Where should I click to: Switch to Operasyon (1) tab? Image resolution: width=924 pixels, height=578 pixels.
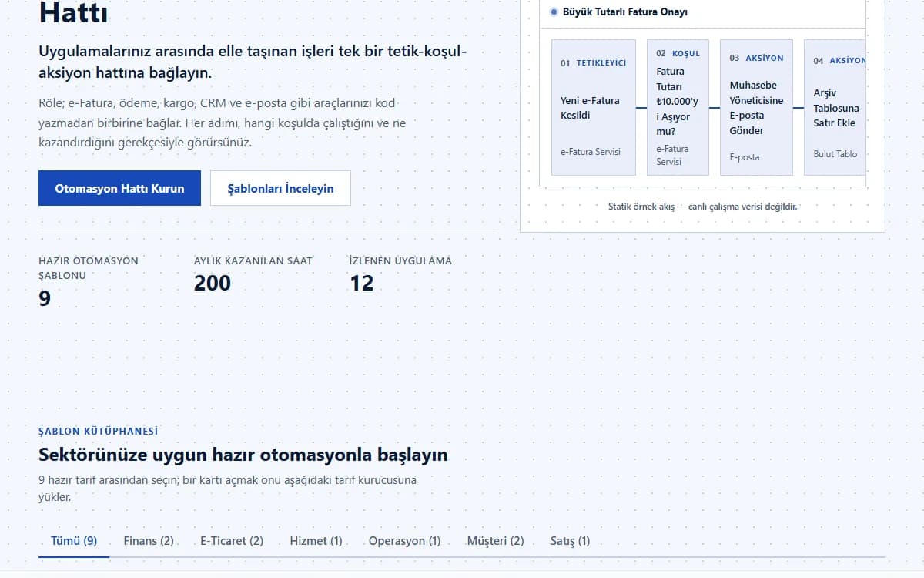[x=405, y=541]
